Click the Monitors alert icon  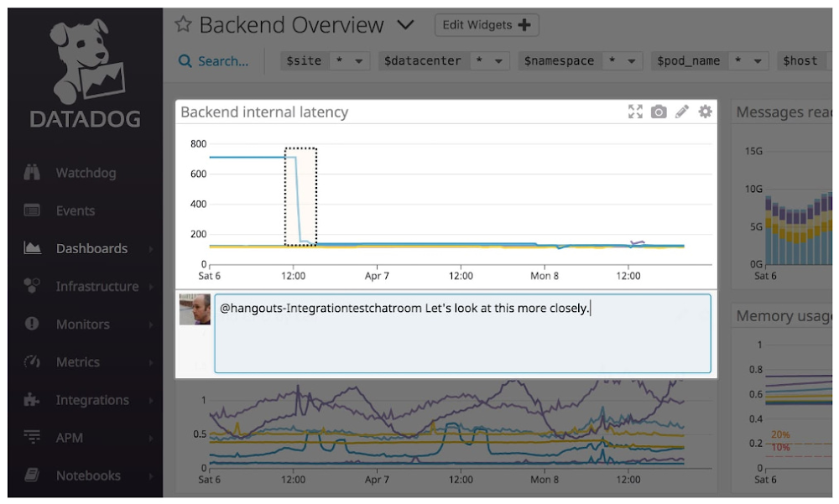pos(32,325)
